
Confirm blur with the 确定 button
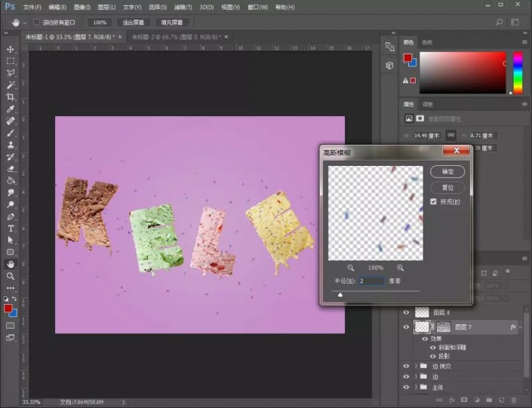pyautogui.click(x=447, y=172)
